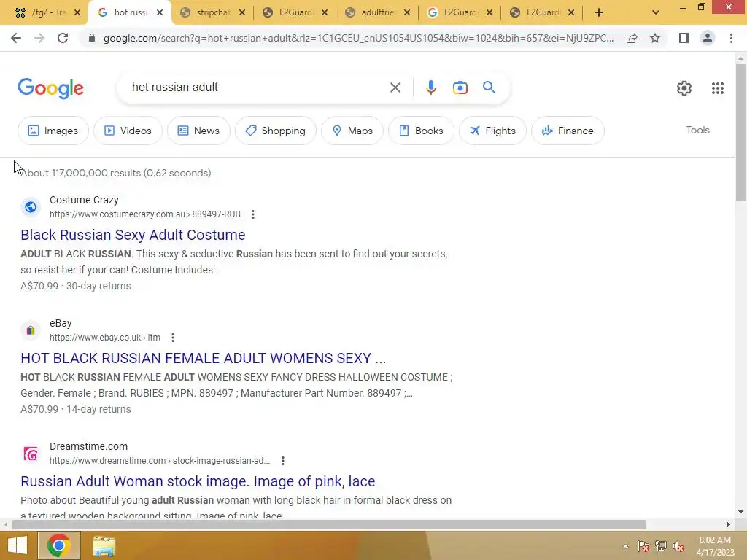Open more options for Dreamstime result

tap(282, 461)
